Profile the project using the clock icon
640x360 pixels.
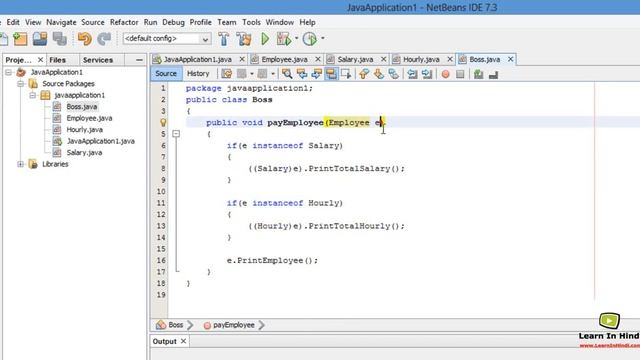coord(310,39)
